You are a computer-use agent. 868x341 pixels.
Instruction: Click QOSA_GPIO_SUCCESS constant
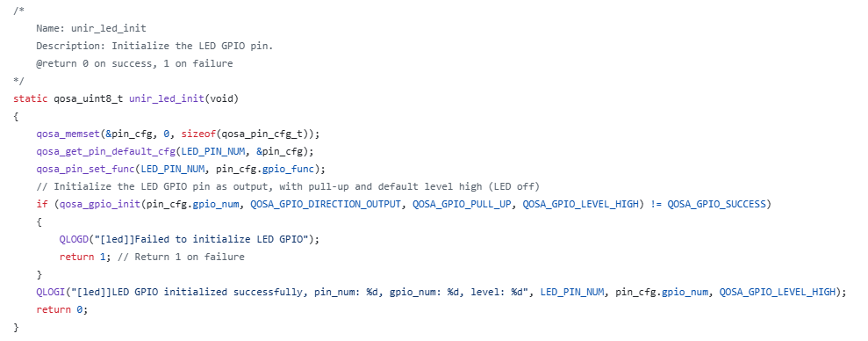tap(716, 204)
